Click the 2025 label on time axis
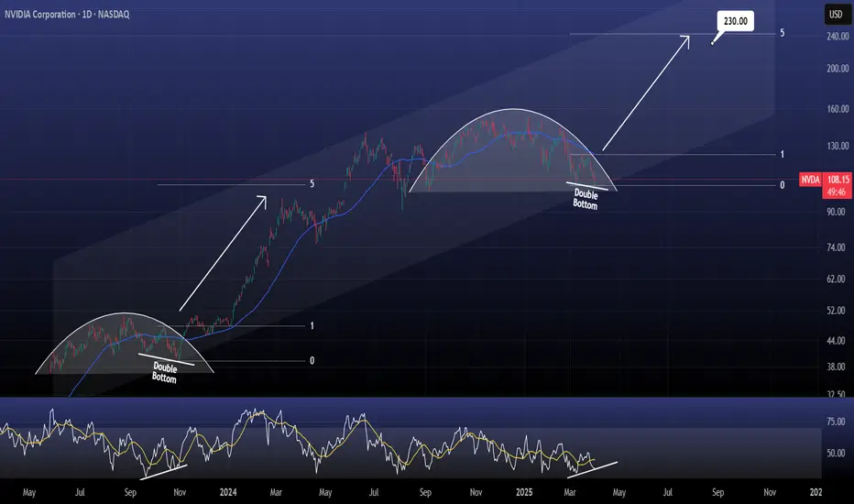 point(524,492)
